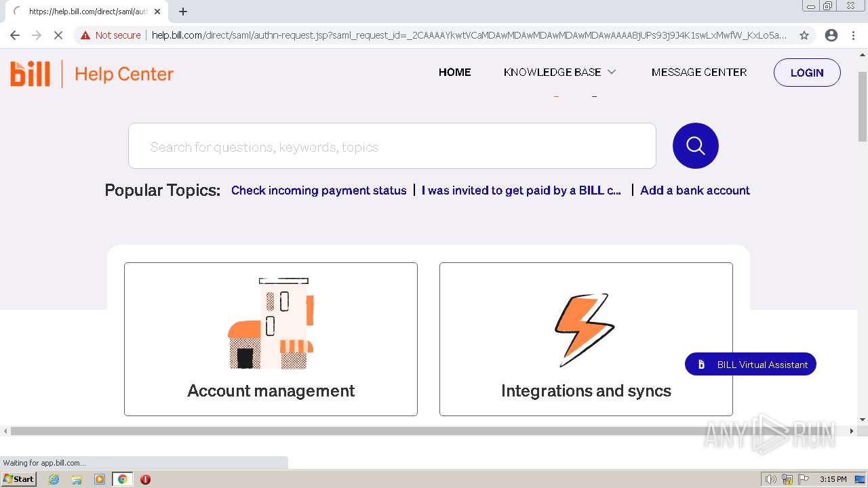Open a new tab with the plus icon

point(183,12)
